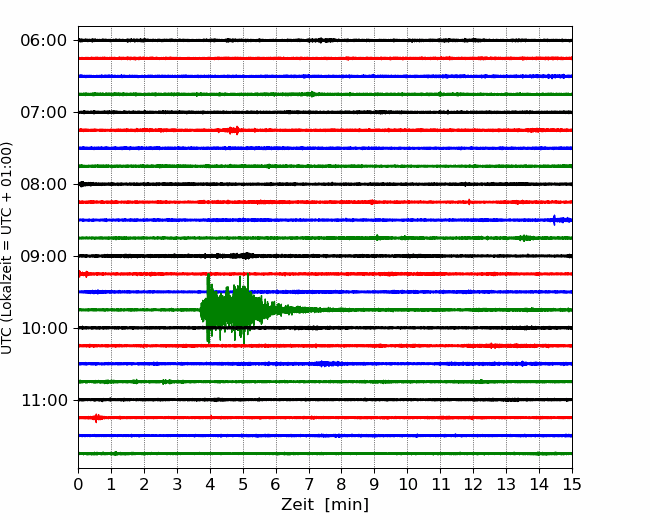Click the 07:00 time label
The width and height of the screenshot is (650, 520).
point(44,112)
